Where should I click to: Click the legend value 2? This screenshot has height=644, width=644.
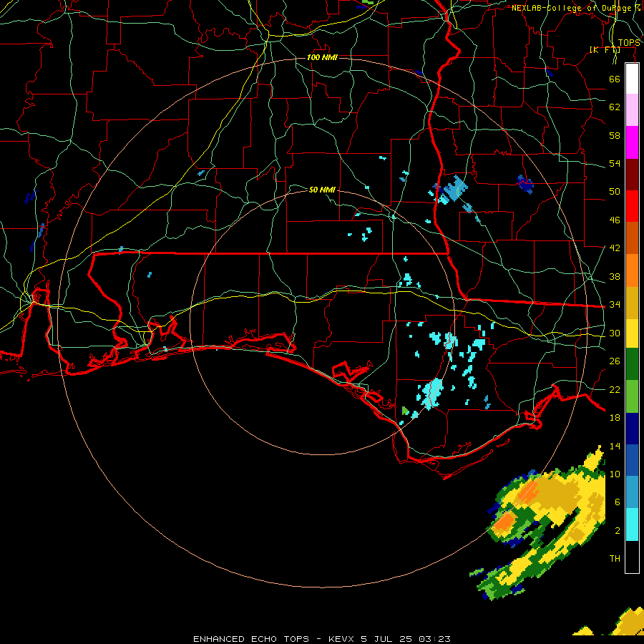[x=618, y=531]
